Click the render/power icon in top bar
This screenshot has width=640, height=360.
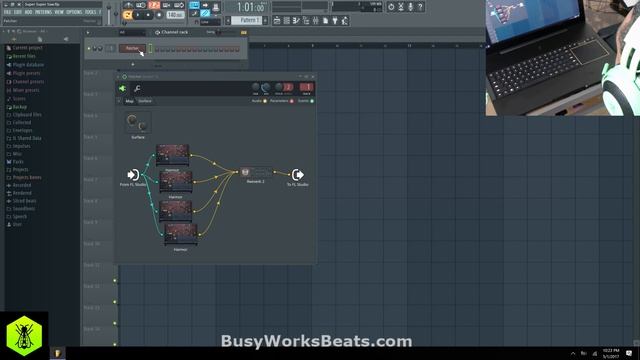(x=391, y=7)
